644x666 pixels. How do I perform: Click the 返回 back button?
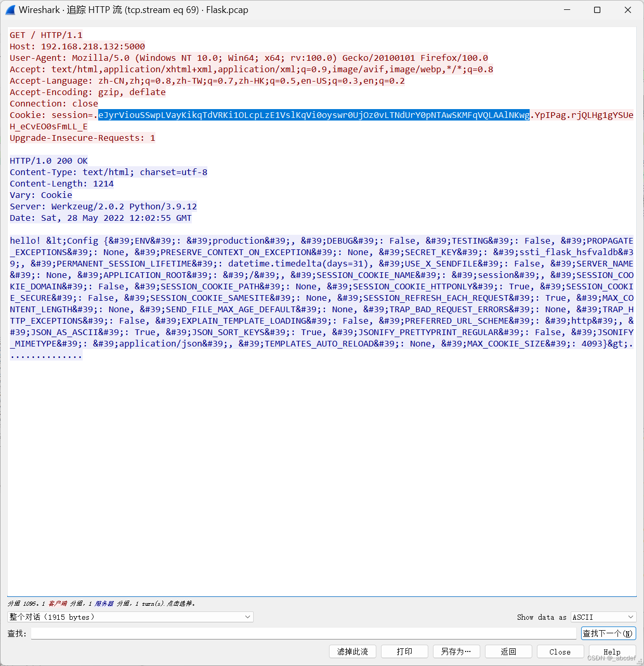pos(508,651)
